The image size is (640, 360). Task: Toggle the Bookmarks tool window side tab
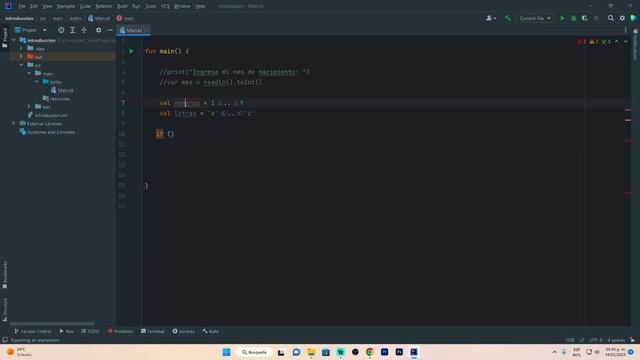coord(5,276)
